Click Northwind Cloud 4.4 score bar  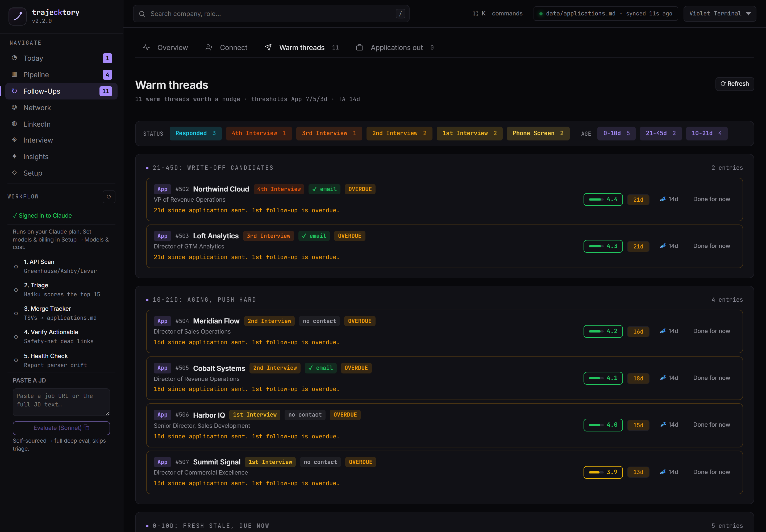coord(603,200)
